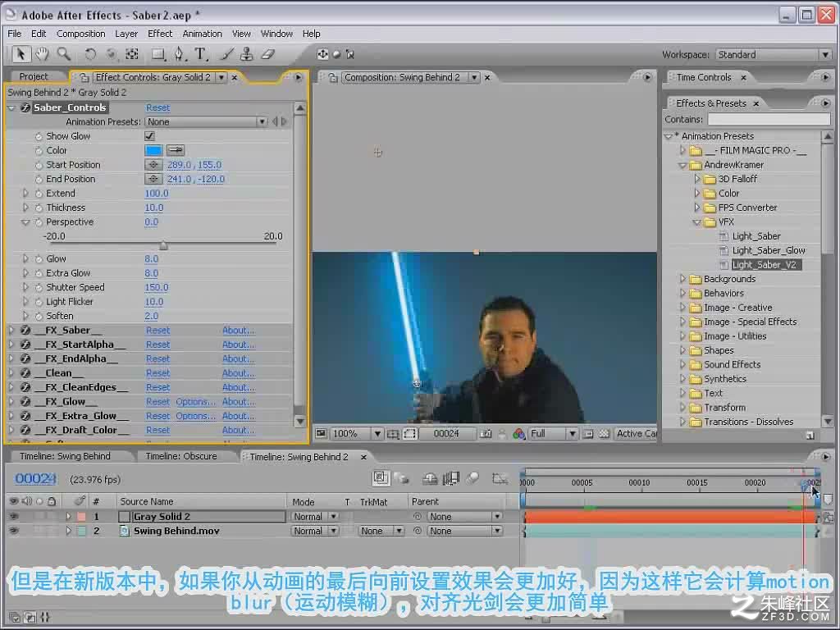
Task: Select the Type tool
Action: pos(200,54)
